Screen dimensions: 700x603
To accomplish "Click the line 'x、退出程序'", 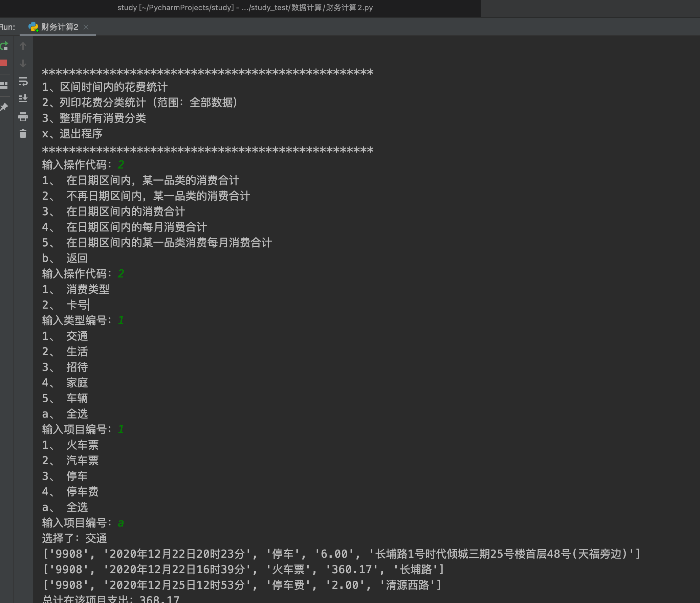I will pos(72,134).
